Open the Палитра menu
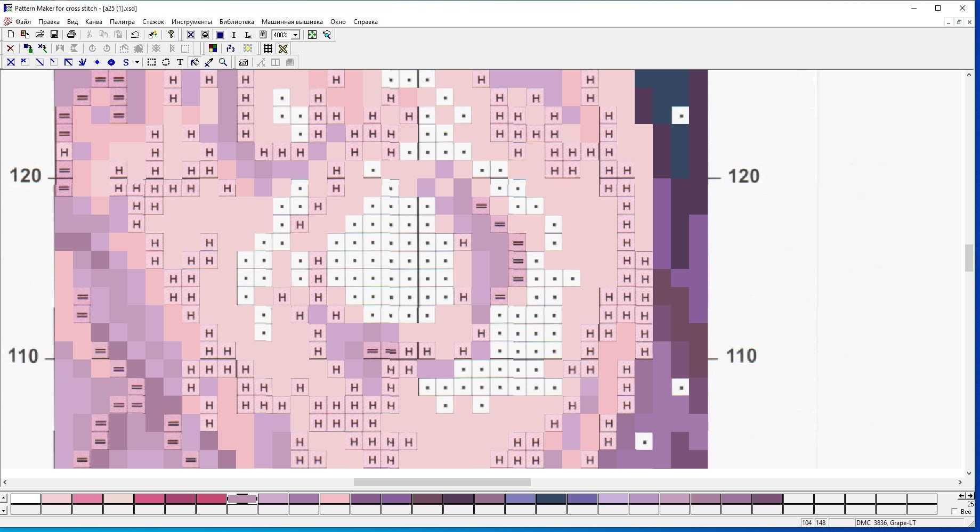 pos(122,22)
